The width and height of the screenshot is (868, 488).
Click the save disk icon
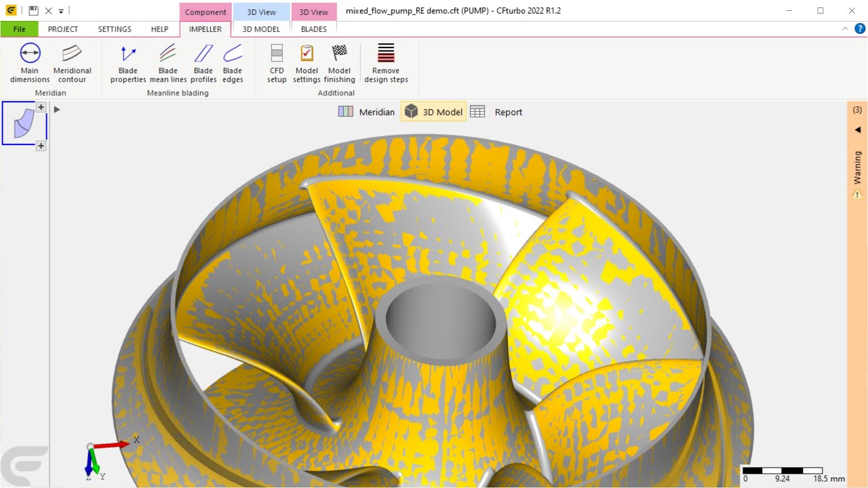click(x=33, y=11)
